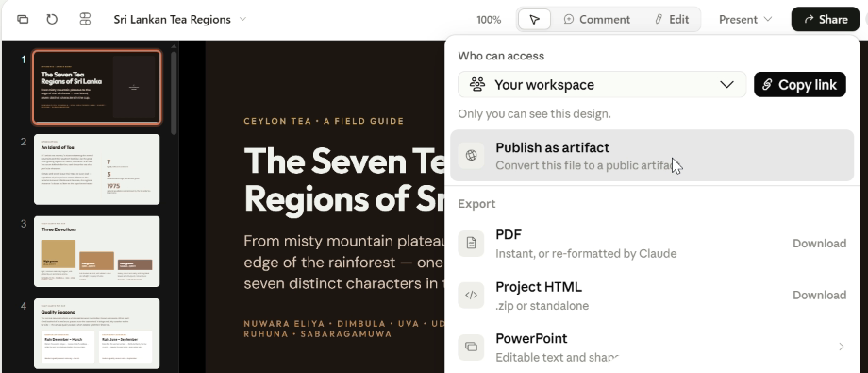Select the pointer cursor tool
Screen dimensions: 868x373
[x=534, y=20]
